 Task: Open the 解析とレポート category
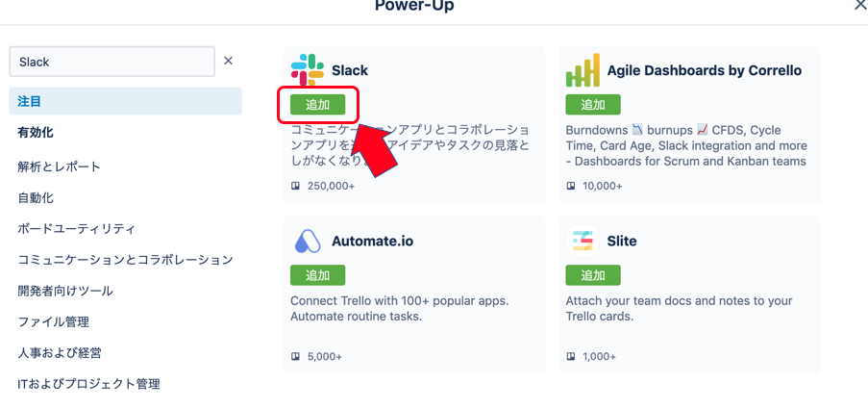click(60, 166)
